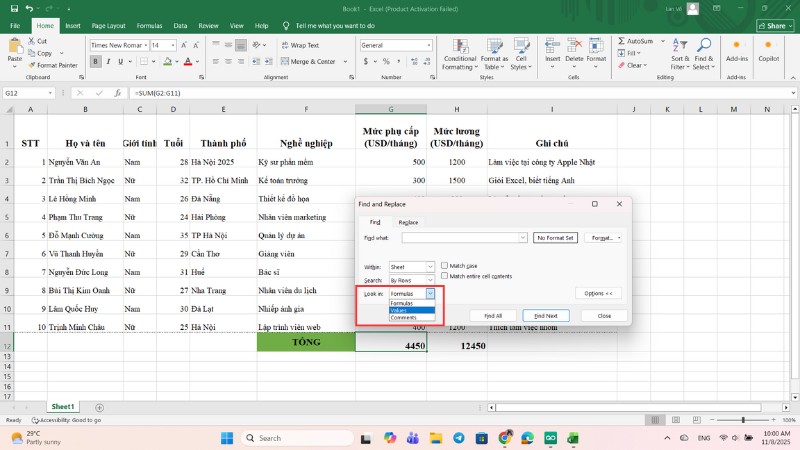The height and width of the screenshot is (450, 800).
Task: Open the Search By Rows dropdown
Action: point(431,280)
